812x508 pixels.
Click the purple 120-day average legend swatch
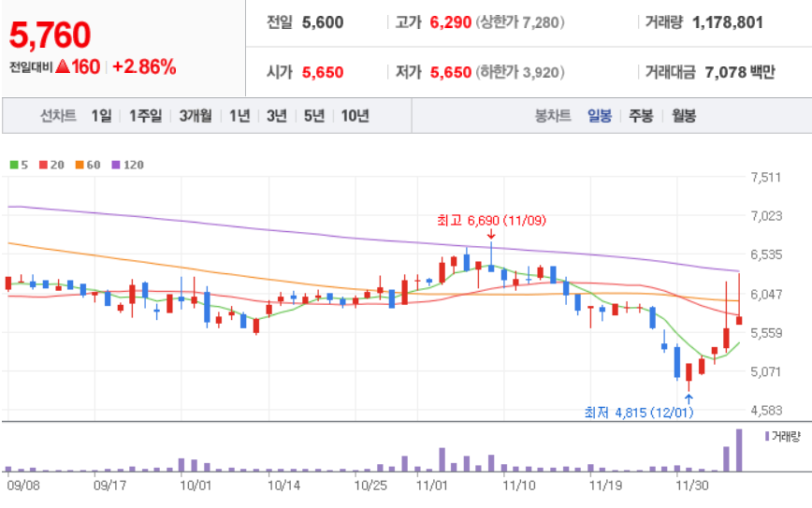point(116,165)
